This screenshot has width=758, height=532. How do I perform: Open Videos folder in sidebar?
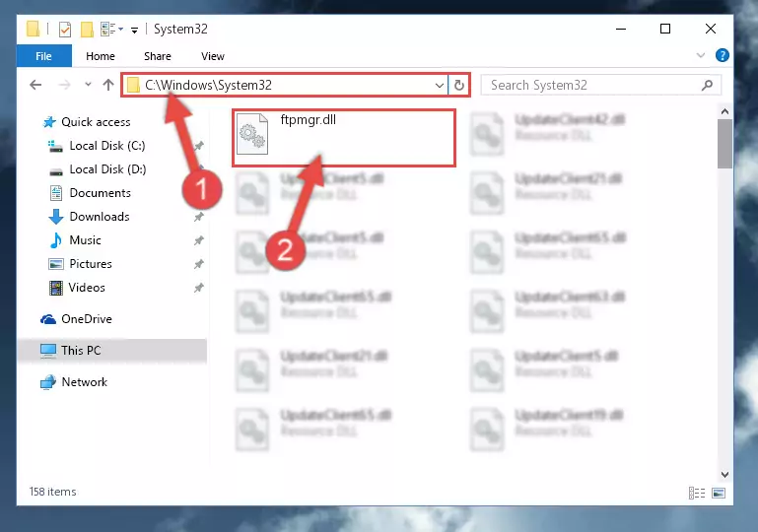point(87,288)
